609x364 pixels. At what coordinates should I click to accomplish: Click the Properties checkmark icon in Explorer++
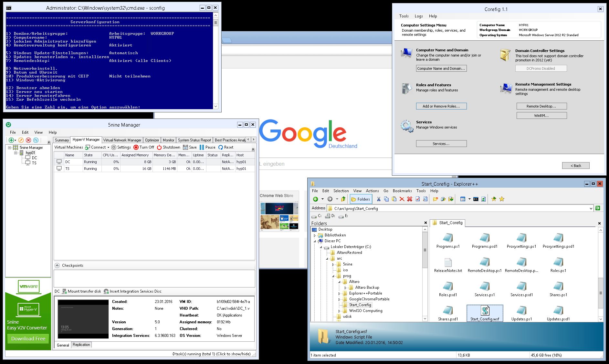[x=418, y=199]
